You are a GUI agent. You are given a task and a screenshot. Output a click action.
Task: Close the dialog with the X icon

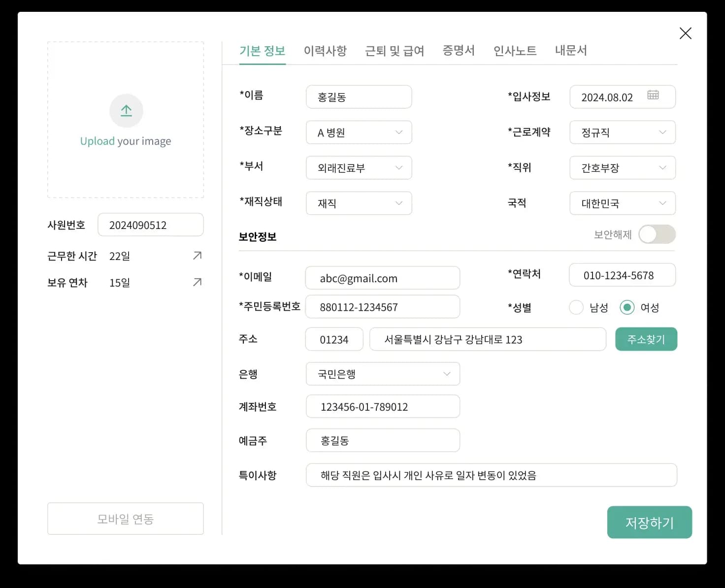pyautogui.click(x=685, y=33)
